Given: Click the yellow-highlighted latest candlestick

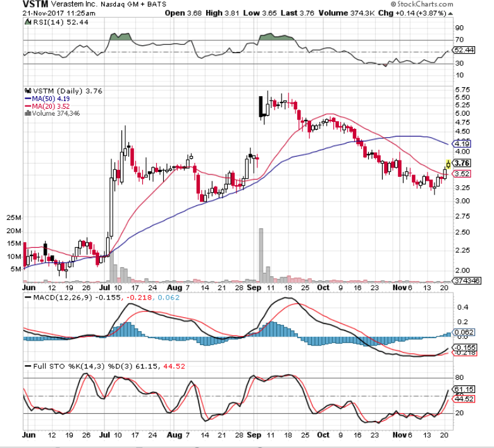Looking at the screenshot, I should [448, 166].
